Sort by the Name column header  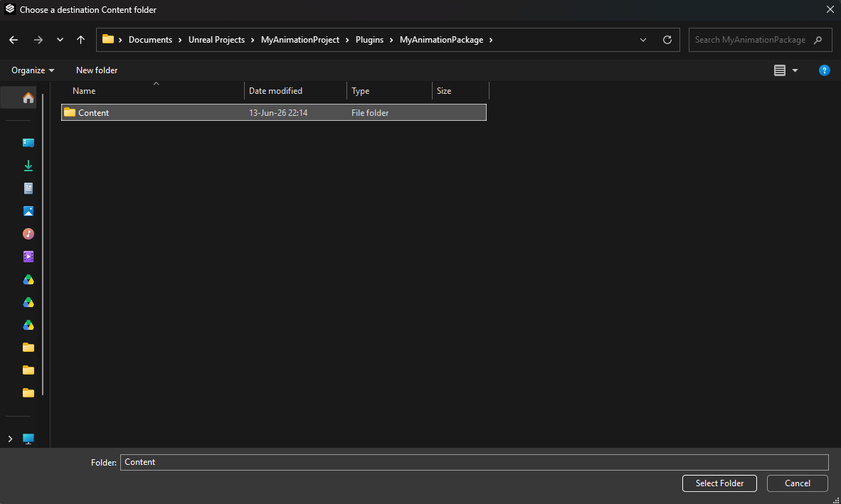[x=153, y=91]
